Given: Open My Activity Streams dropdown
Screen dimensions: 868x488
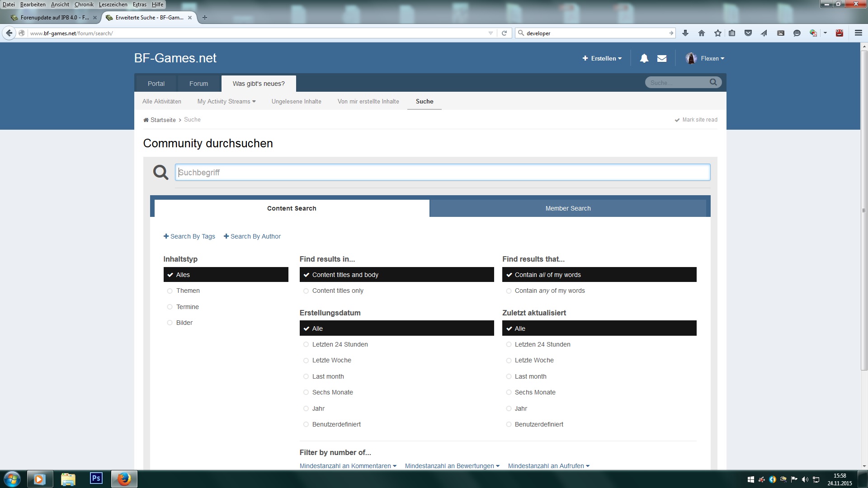Looking at the screenshot, I should (226, 101).
